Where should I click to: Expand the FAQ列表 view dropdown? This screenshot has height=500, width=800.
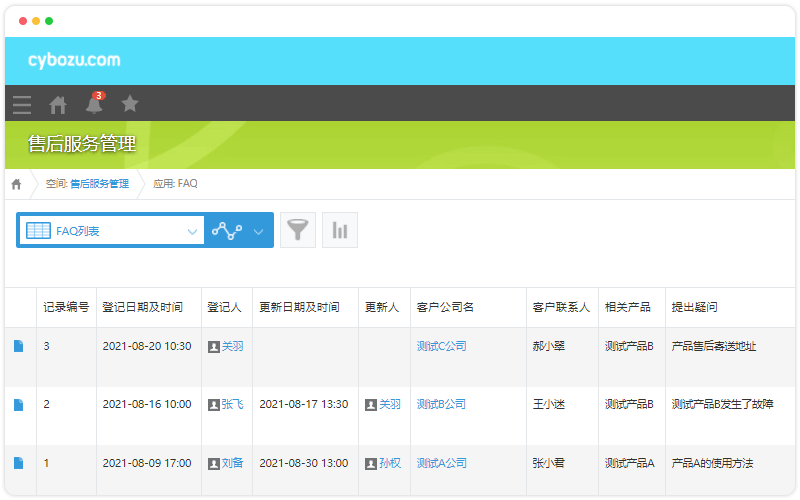193,231
